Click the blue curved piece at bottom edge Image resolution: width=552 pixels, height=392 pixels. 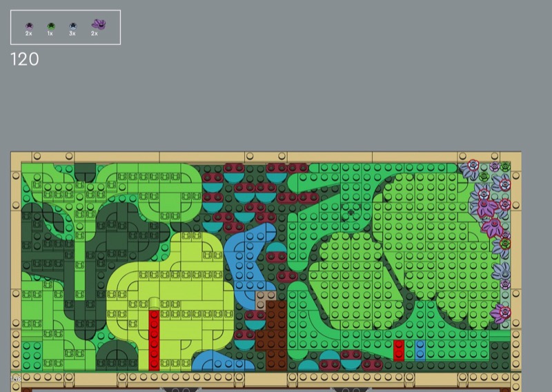coord(214,360)
